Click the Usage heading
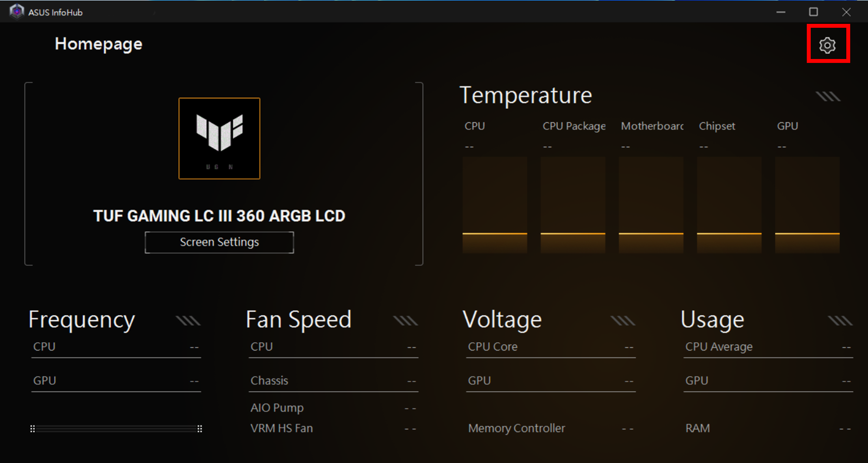The height and width of the screenshot is (463, 868). 712,320
